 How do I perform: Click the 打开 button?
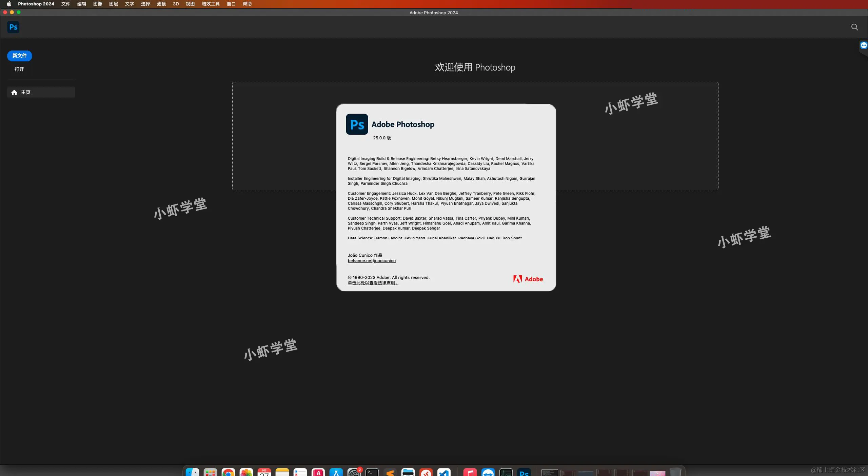pyautogui.click(x=19, y=69)
